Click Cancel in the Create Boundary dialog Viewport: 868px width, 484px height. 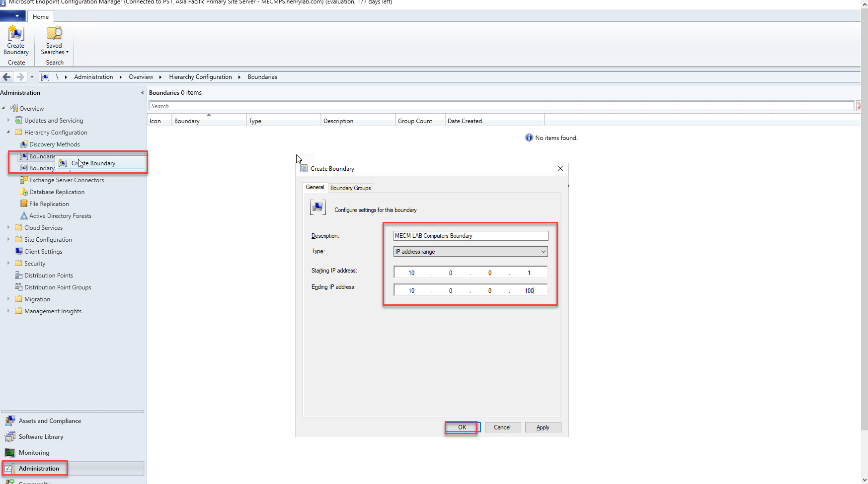502,427
